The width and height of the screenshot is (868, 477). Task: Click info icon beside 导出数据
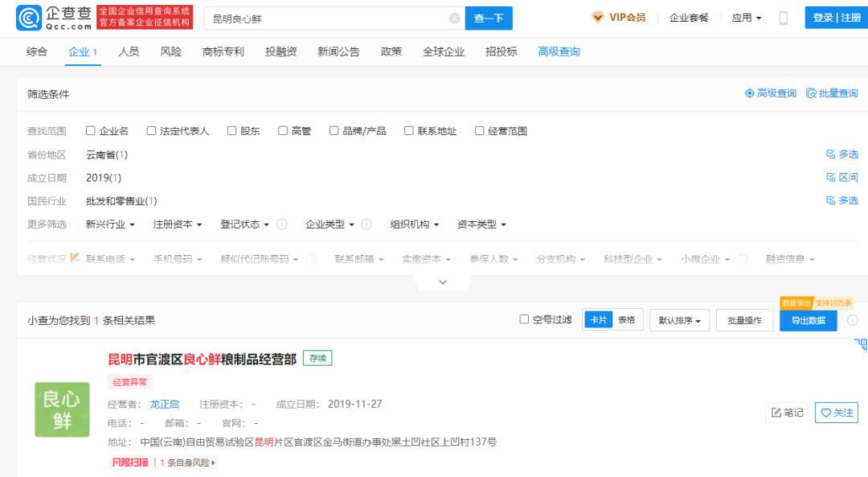[x=853, y=320]
